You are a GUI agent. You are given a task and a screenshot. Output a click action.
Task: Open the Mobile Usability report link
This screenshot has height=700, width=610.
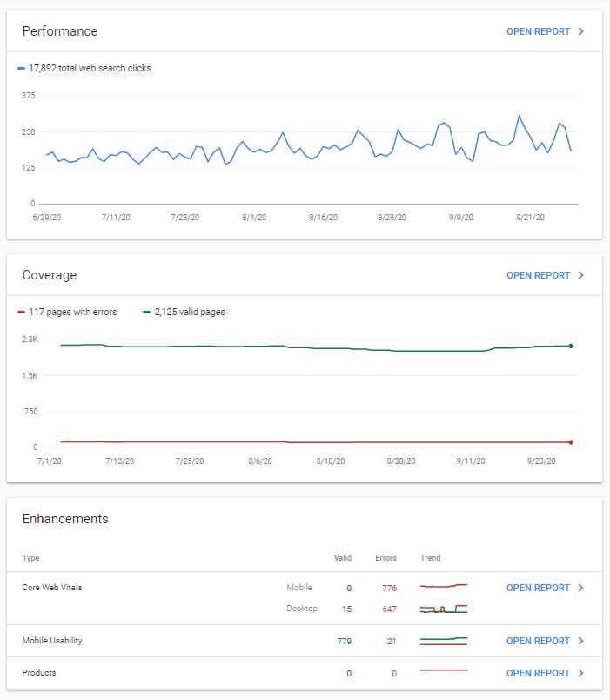point(538,641)
